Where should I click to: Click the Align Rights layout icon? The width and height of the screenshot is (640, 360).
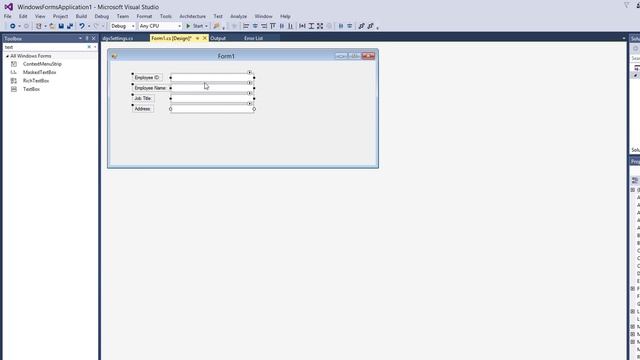pos(264,26)
